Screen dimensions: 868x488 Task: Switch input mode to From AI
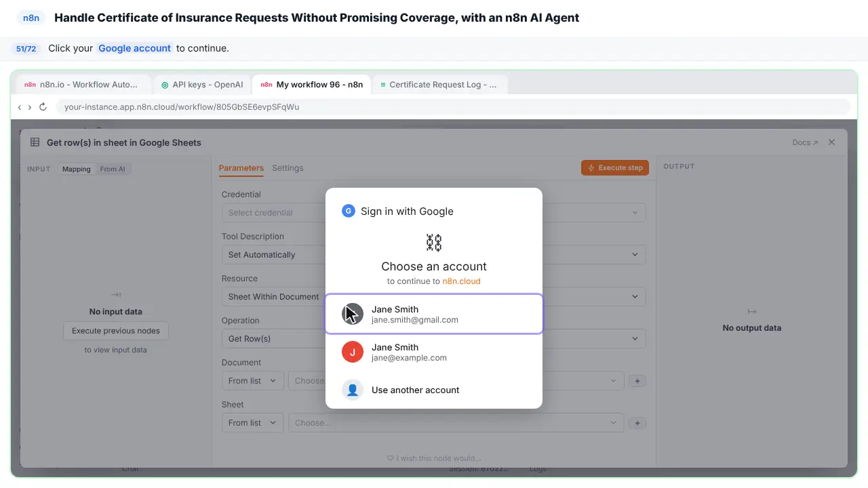[113, 169]
